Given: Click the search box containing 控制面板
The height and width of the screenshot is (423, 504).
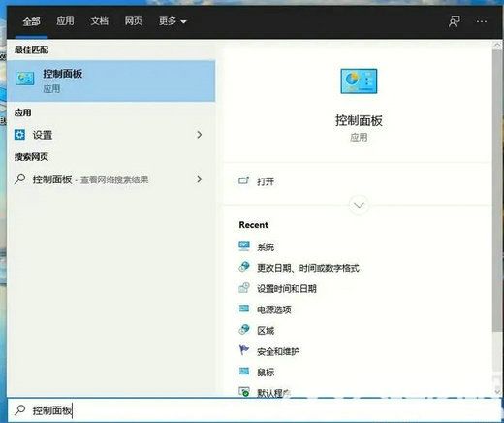Looking at the screenshot, I should point(254,410).
